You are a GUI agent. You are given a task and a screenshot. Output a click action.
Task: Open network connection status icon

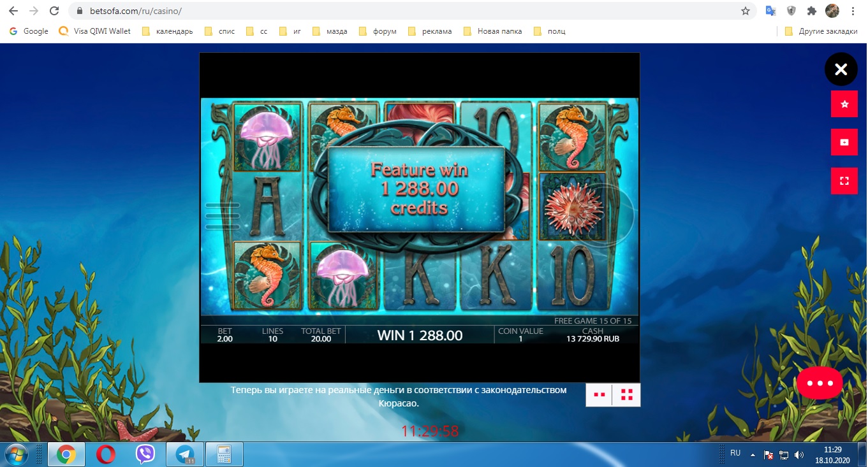(x=784, y=455)
